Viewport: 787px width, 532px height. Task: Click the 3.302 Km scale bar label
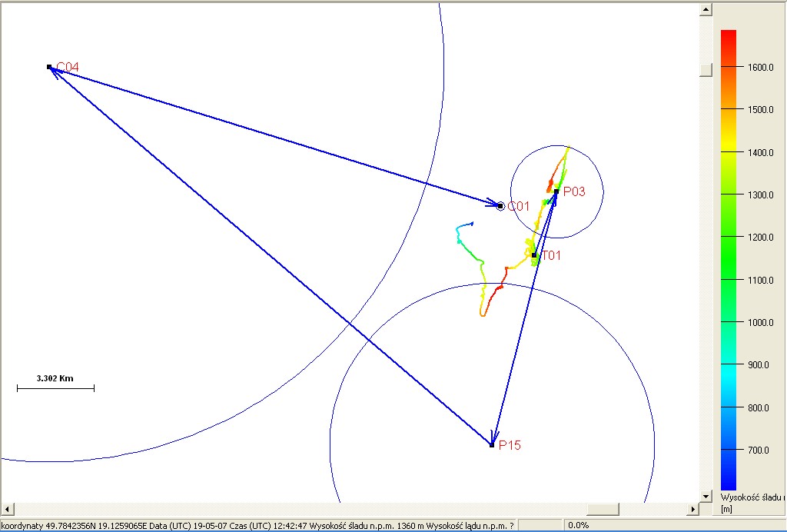click(55, 378)
